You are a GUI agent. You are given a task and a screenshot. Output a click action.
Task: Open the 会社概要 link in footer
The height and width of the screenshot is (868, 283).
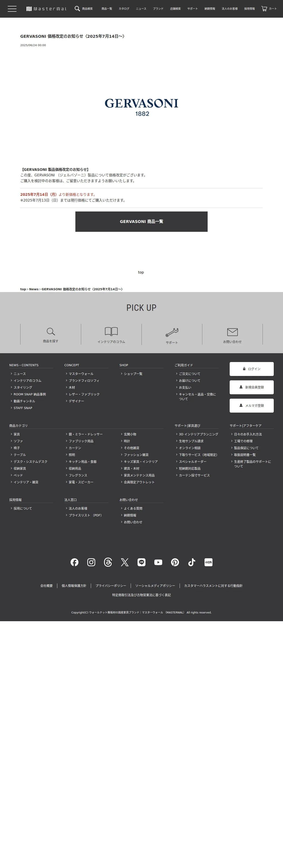tap(47, 586)
